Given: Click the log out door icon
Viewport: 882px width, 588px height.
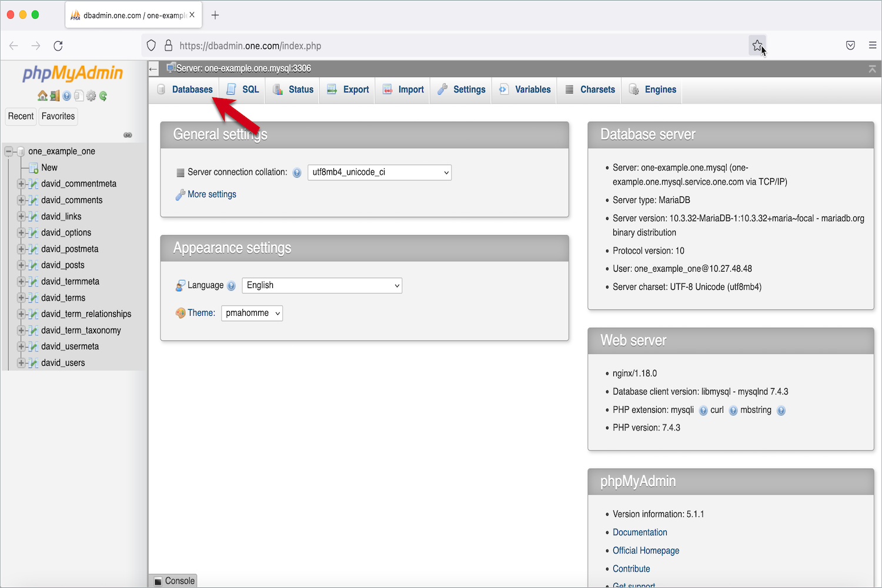Looking at the screenshot, I should pyautogui.click(x=55, y=96).
